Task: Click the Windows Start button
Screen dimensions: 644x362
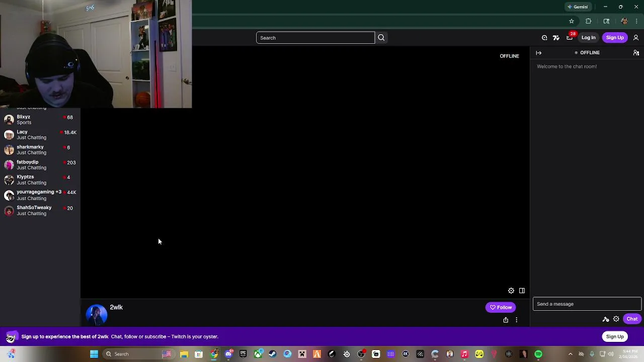Action: click(94, 354)
